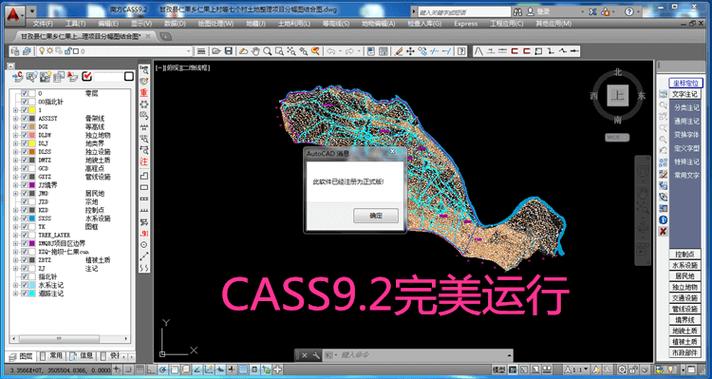
Task: Expand the ZBTZ layer tree node
Action: tap(16, 260)
